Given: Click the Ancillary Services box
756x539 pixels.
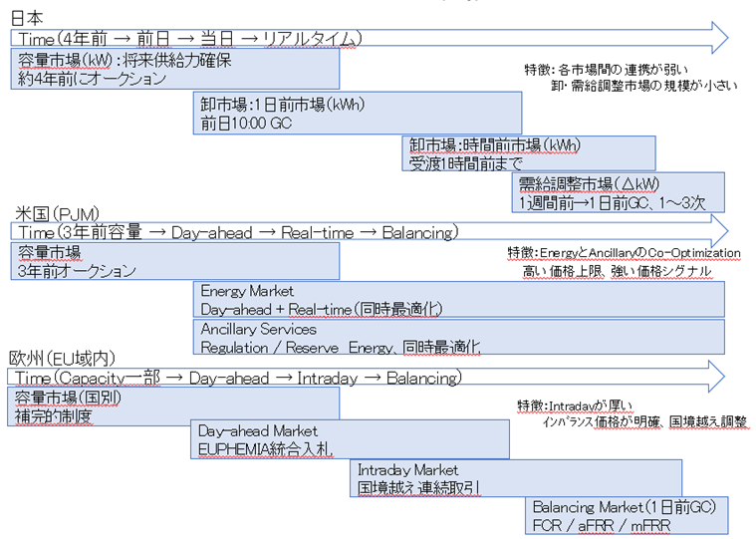Looking at the screenshot, I should click(x=458, y=338).
